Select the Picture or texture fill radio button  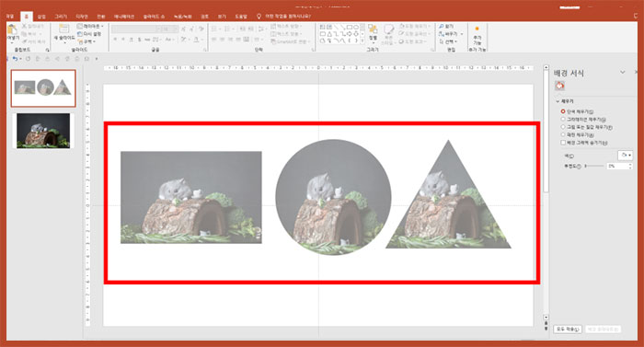tap(563, 127)
